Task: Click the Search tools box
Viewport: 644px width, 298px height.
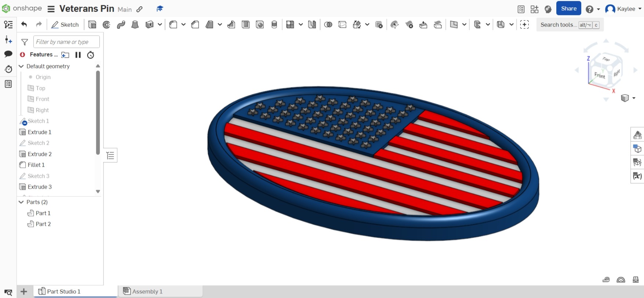Action: pyautogui.click(x=570, y=25)
